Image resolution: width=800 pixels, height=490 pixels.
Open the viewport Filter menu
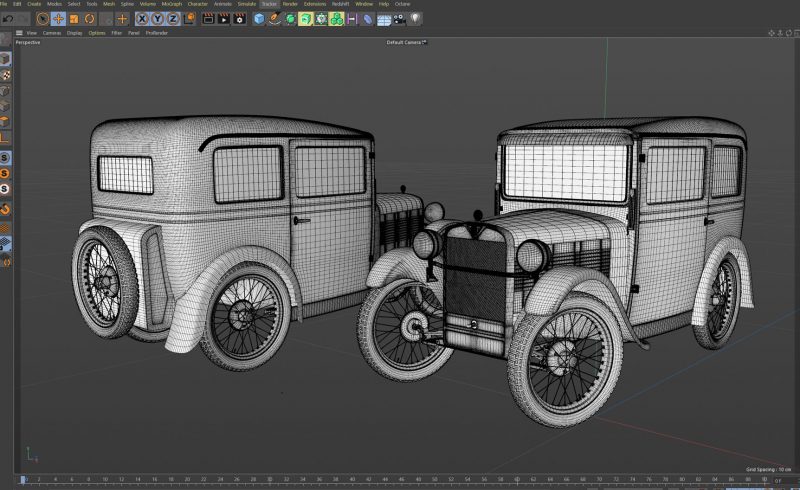[117, 33]
